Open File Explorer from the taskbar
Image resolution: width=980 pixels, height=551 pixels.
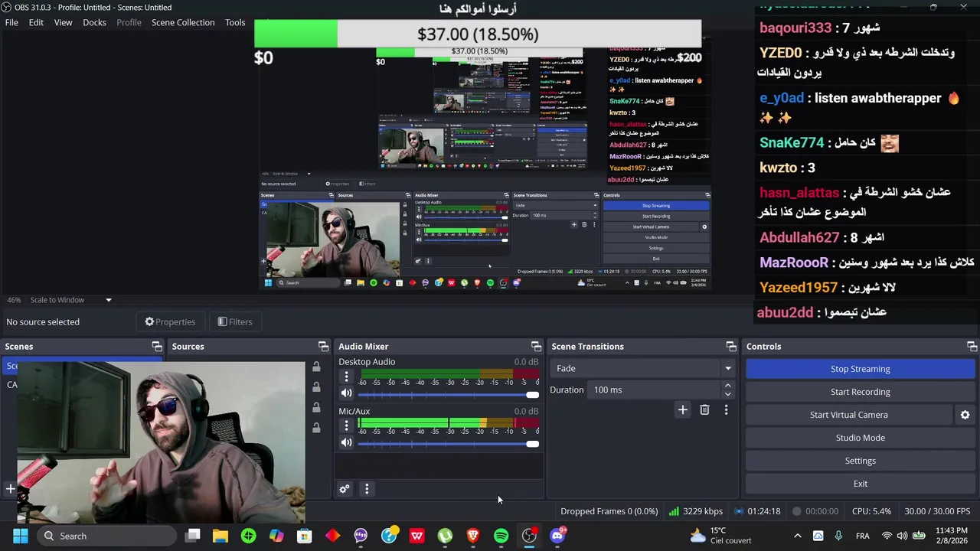pyautogui.click(x=220, y=536)
